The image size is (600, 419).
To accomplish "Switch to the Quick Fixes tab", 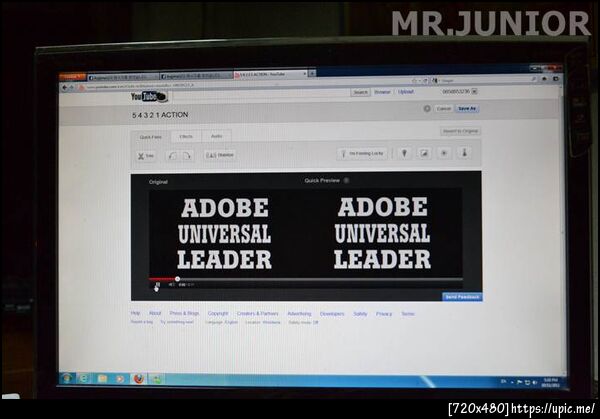I will [151, 137].
